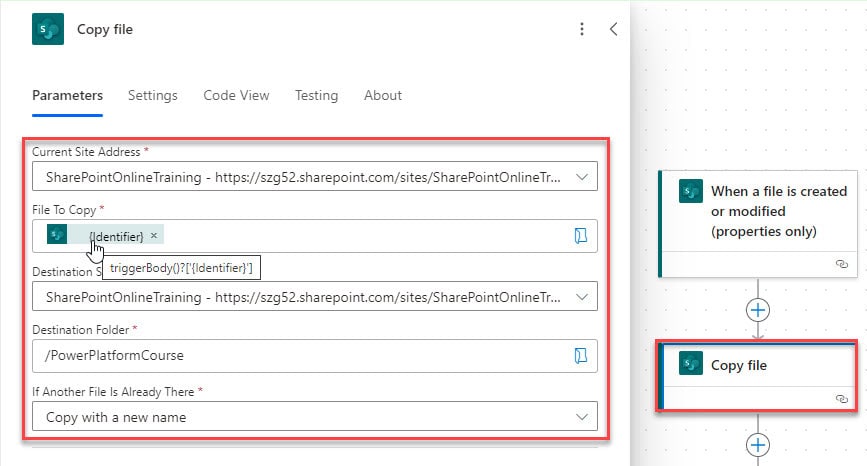Click the 'Copy file' panel title
Viewport: 867px width, 466px height.
[x=105, y=29]
